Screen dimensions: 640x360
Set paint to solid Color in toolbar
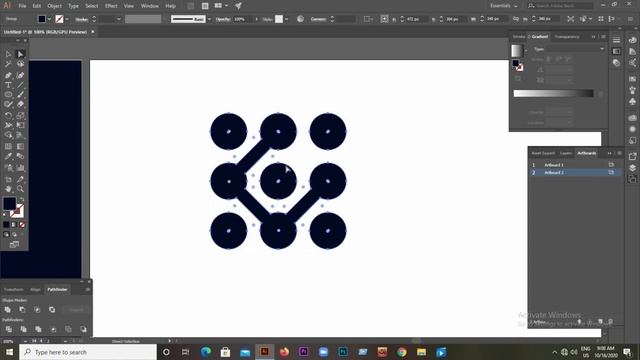6,224
